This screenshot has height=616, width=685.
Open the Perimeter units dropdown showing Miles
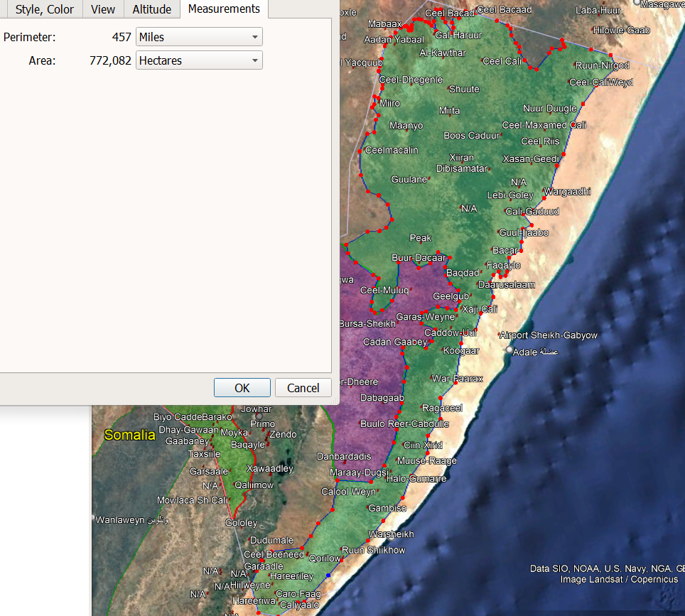click(199, 37)
